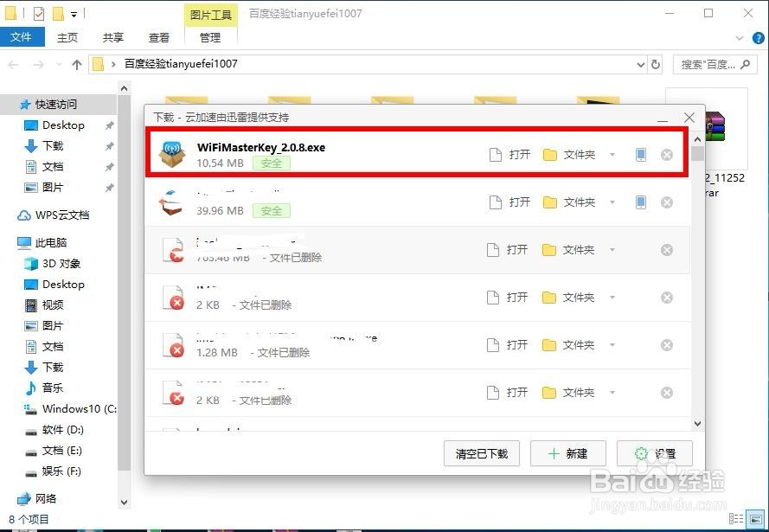
Task: Click the Help question mark icon
Action: pyautogui.click(x=759, y=38)
